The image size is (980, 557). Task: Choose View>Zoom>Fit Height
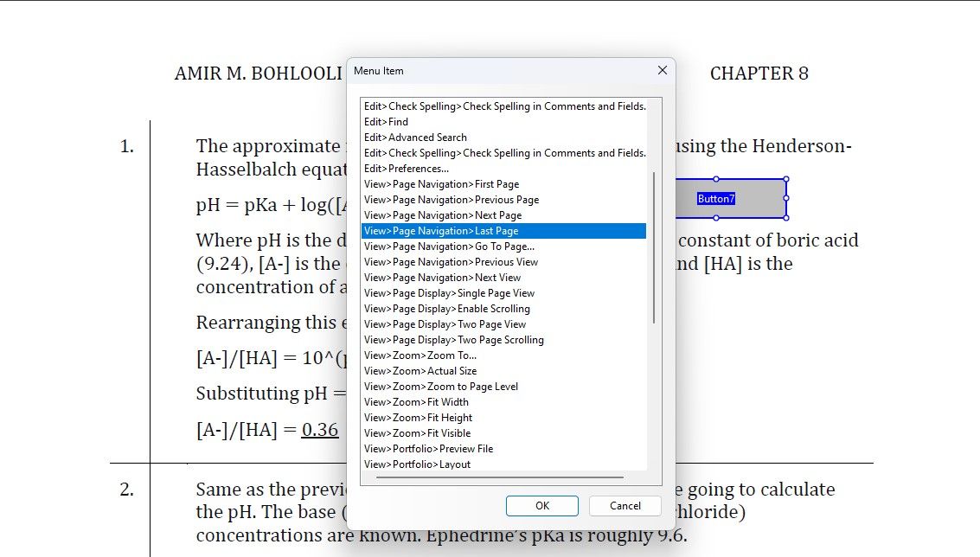click(x=503, y=418)
